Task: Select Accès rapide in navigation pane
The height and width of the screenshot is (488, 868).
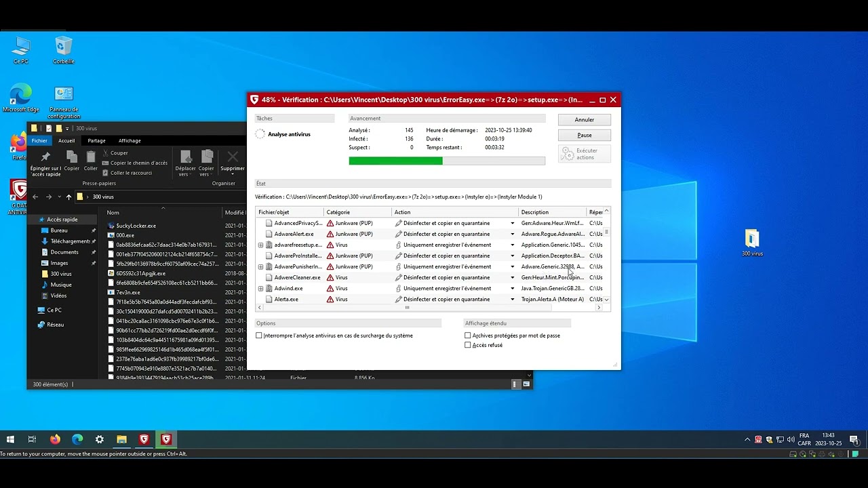Action: [x=62, y=220]
